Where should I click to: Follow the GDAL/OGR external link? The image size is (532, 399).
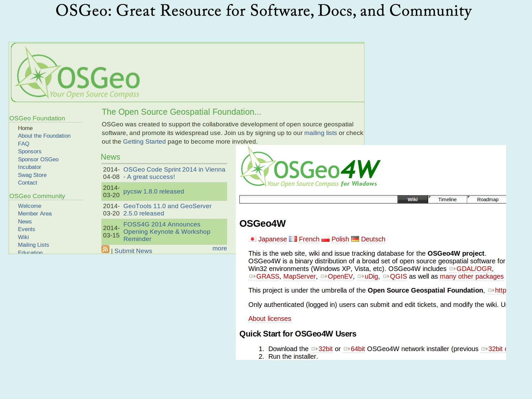[474, 269]
